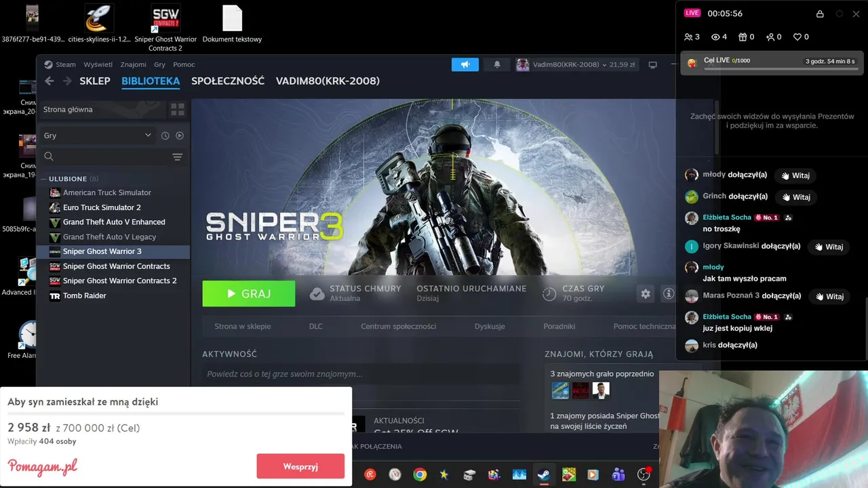Open the Gry library filter dropdown
Image resolution: width=868 pixels, height=488 pixels.
(97, 136)
